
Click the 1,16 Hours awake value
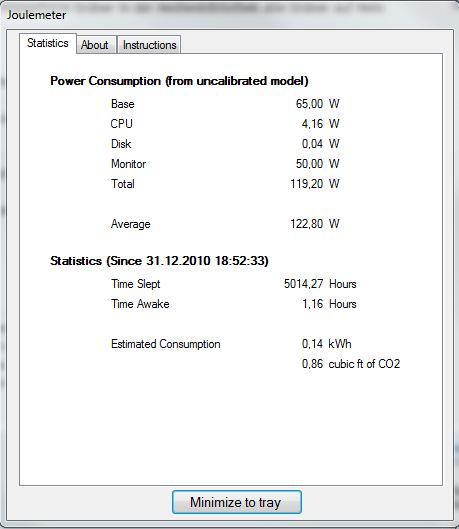[329, 304]
